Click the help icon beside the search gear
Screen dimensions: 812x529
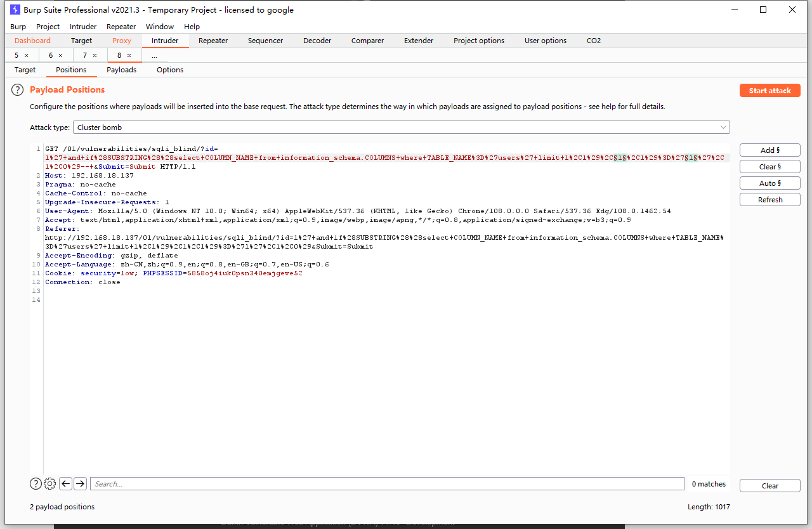(36, 484)
